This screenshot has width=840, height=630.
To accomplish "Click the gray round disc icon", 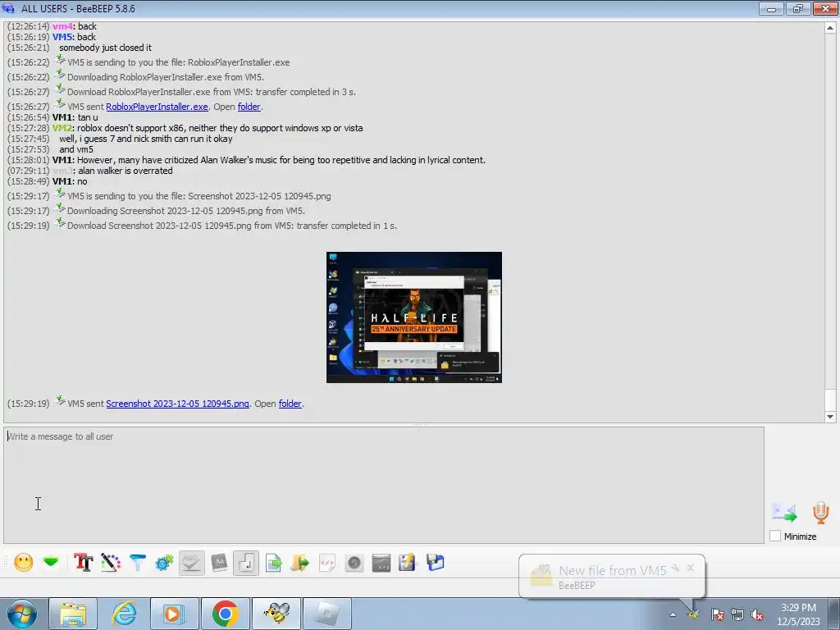I will [354, 563].
